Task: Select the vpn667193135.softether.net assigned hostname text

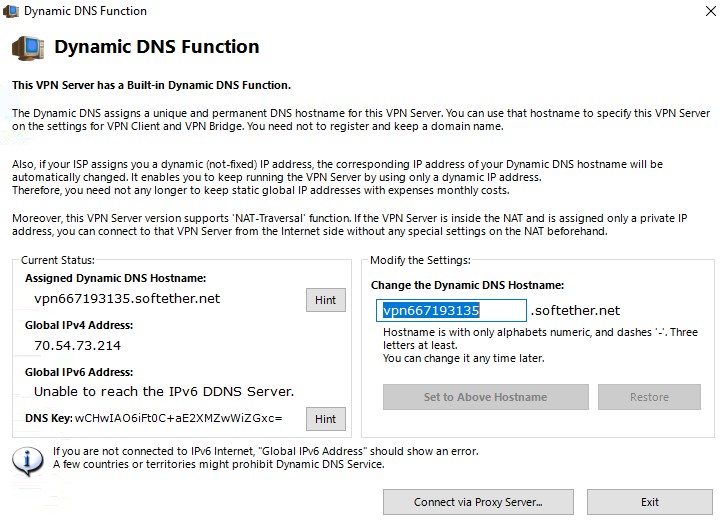Action: coord(127,298)
